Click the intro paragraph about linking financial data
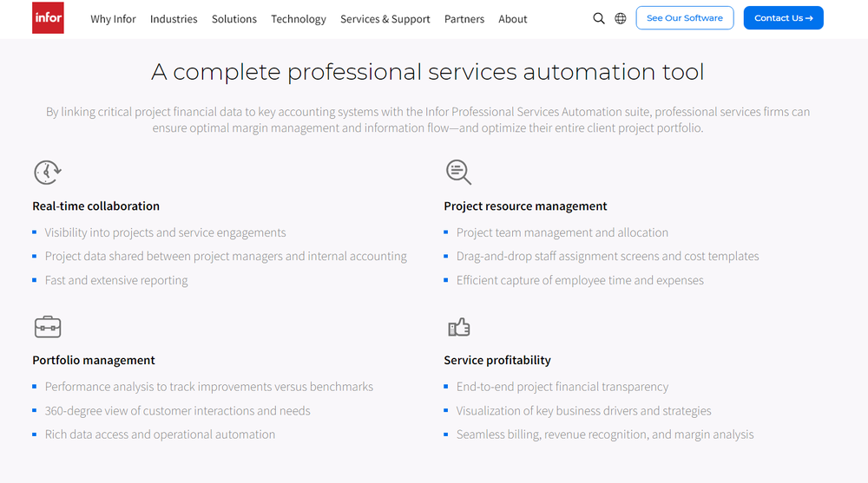This screenshot has height=483, width=868. pos(427,120)
